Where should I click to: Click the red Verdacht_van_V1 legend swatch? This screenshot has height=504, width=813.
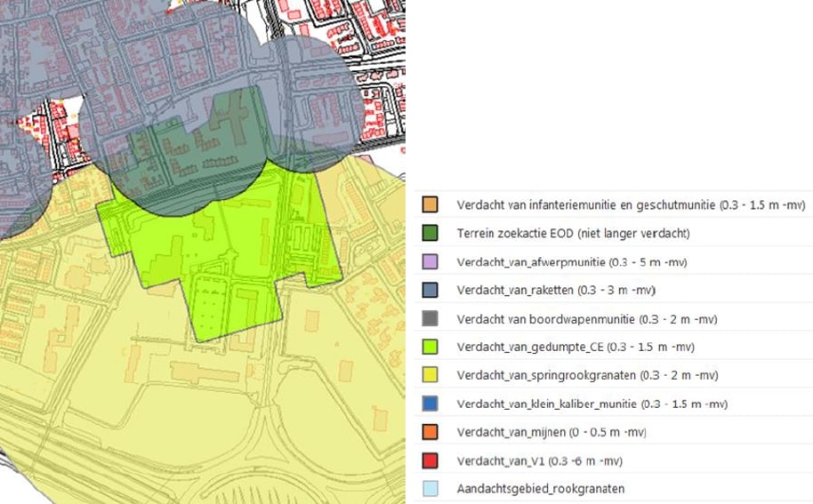click(x=430, y=460)
